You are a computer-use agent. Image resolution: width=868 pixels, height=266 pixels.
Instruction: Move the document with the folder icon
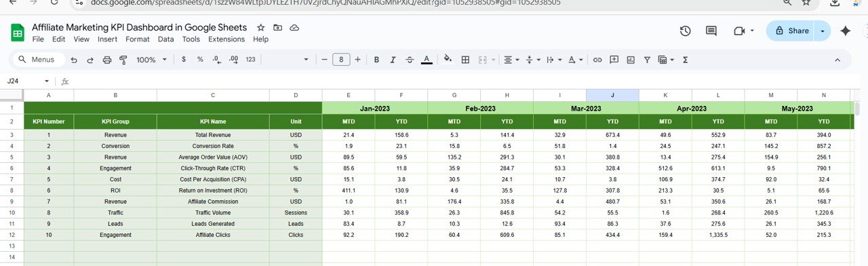278,28
